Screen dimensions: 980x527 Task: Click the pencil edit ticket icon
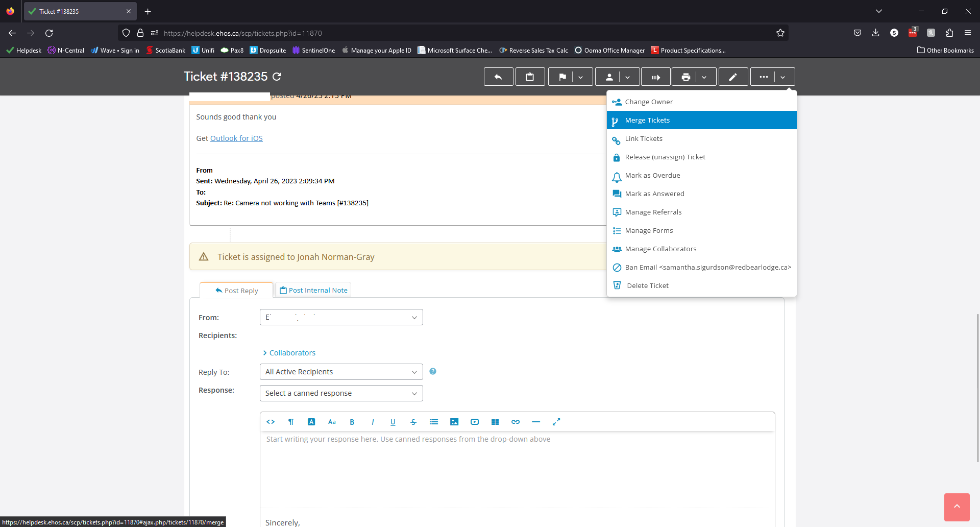coord(733,77)
